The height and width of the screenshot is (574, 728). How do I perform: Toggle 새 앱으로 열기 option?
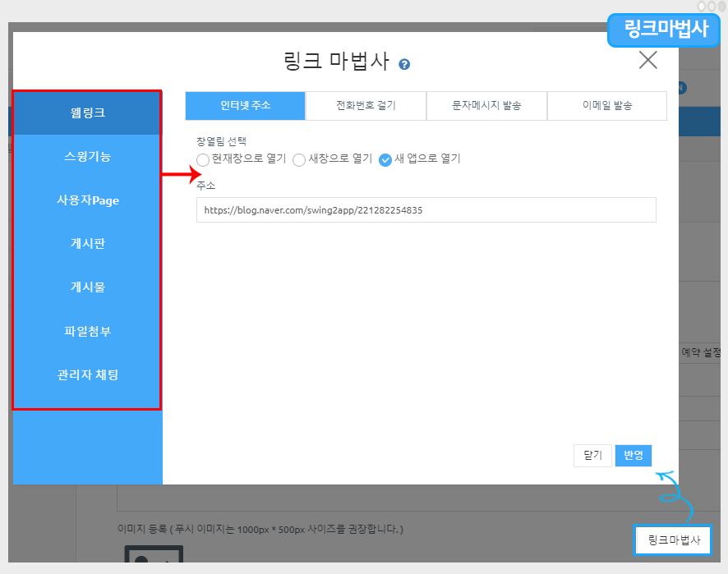[385, 159]
